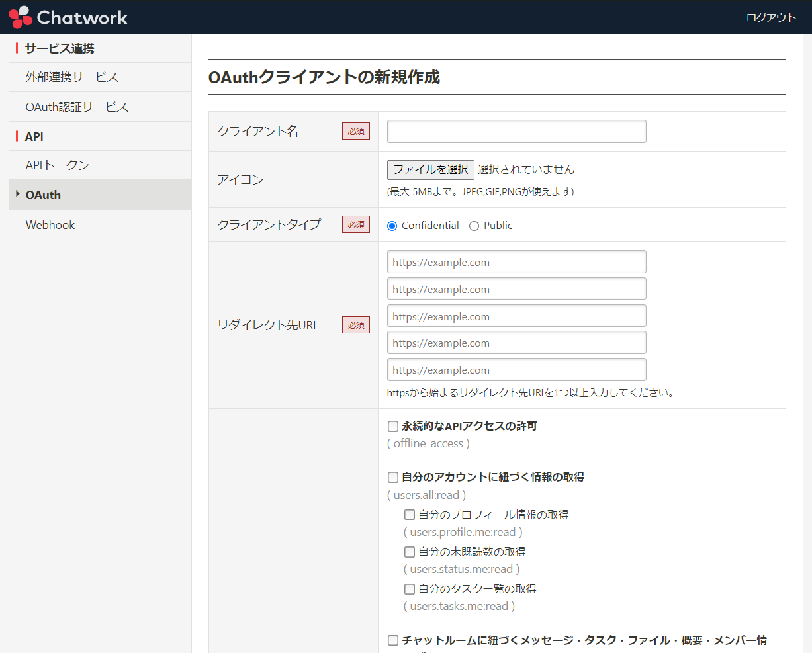Select the Public radio button

[x=474, y=226]
